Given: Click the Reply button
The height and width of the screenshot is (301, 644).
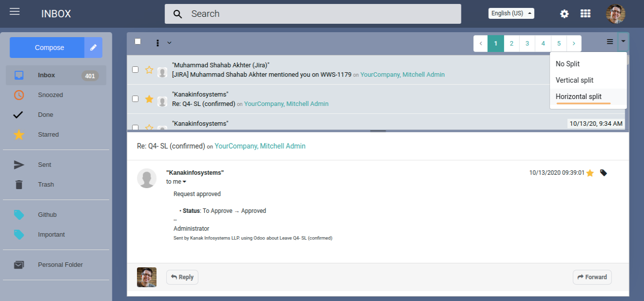Looking at the screenshot, I should pyautogui.click(x=182, y=277).
